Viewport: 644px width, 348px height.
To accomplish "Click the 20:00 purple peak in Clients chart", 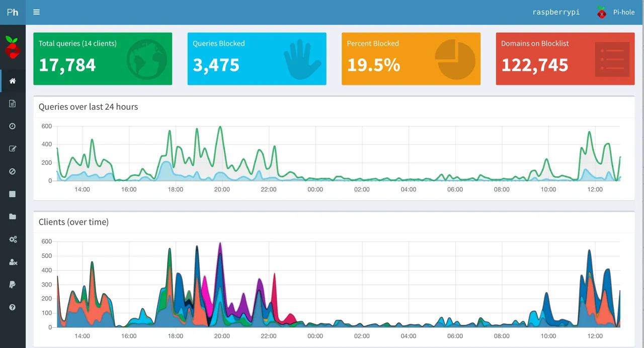I will [x=220, y=244].
